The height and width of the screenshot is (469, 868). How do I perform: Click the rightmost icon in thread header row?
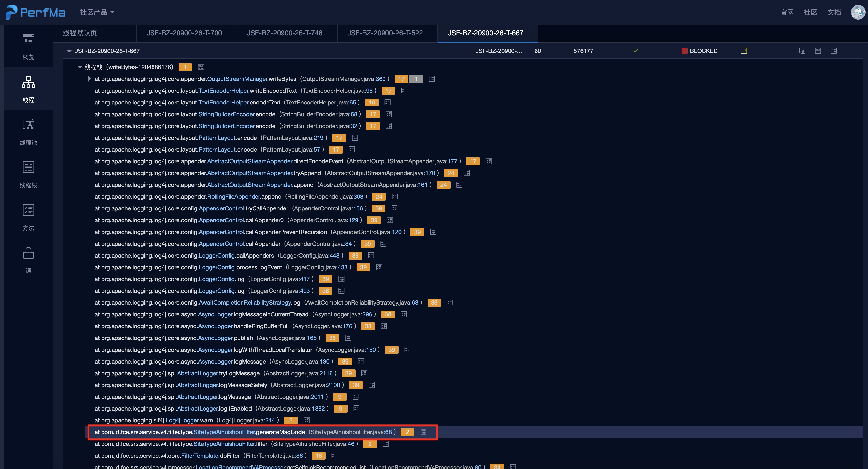coord(833,51)
